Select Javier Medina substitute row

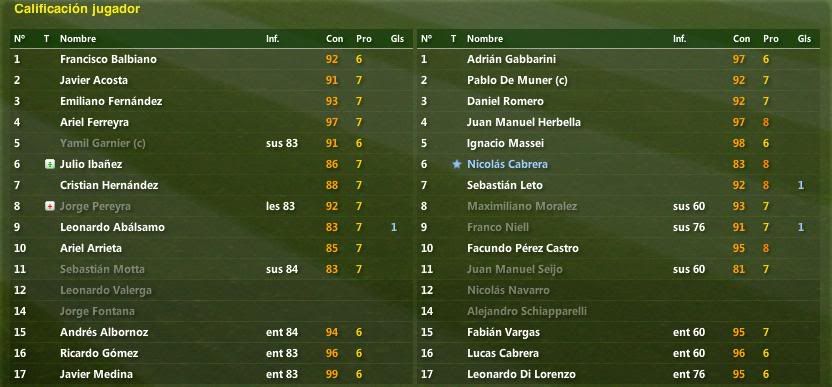211,374
